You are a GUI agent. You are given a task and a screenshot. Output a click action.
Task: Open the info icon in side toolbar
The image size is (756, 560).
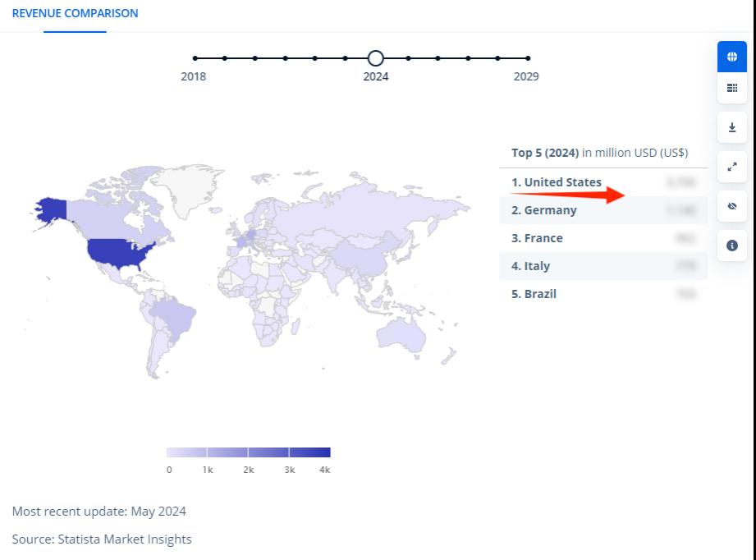pos(732,246)
